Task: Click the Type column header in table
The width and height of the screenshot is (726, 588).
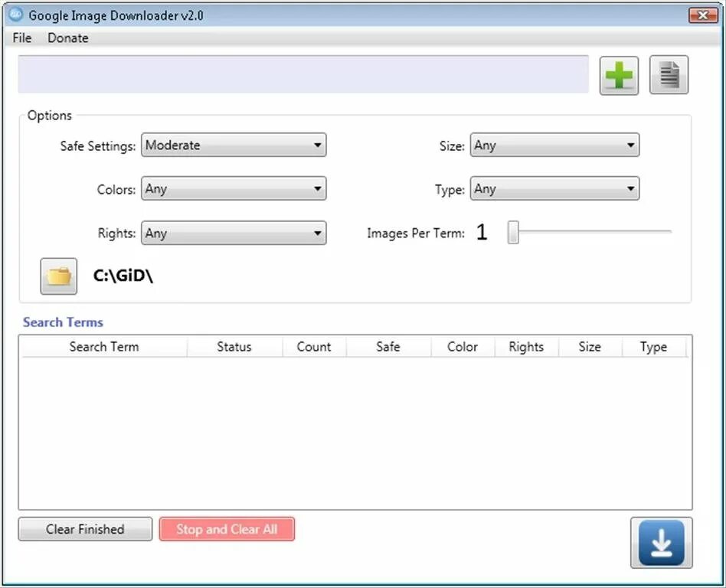Action: pos(654,347)
